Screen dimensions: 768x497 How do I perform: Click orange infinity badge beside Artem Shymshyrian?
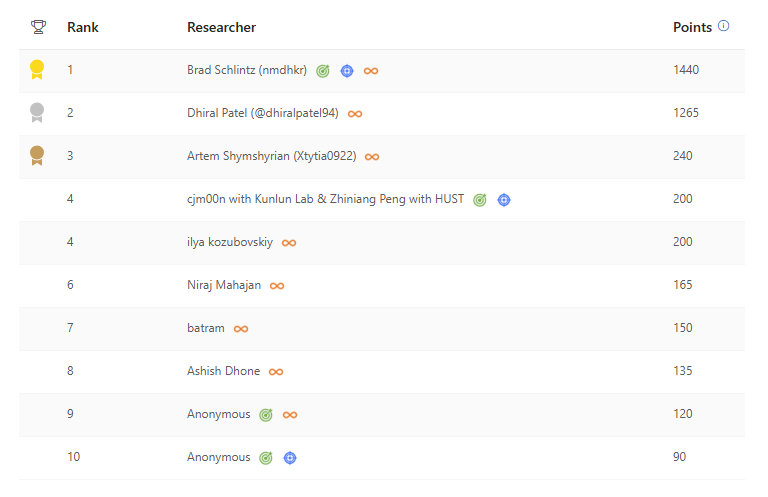[372, 157]
